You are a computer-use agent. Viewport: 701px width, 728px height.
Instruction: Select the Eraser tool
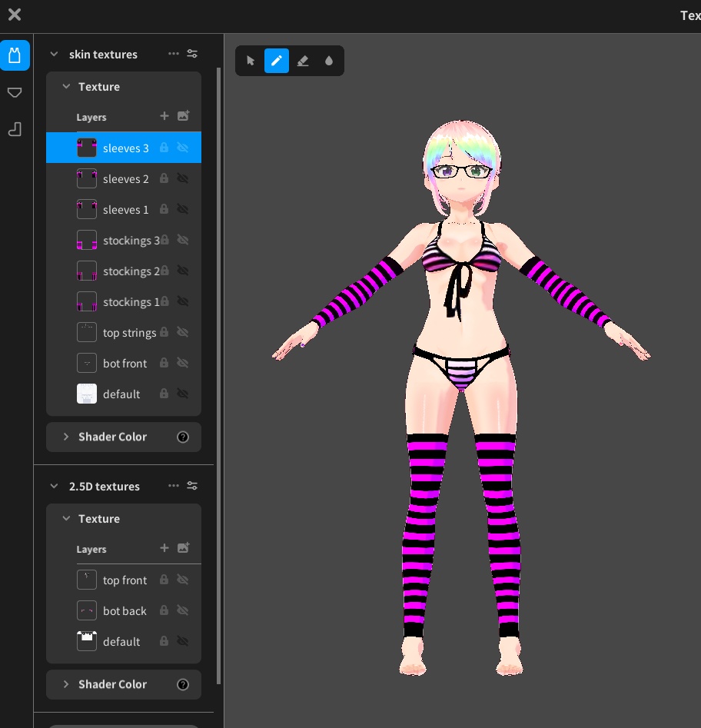tap(303, 61)
